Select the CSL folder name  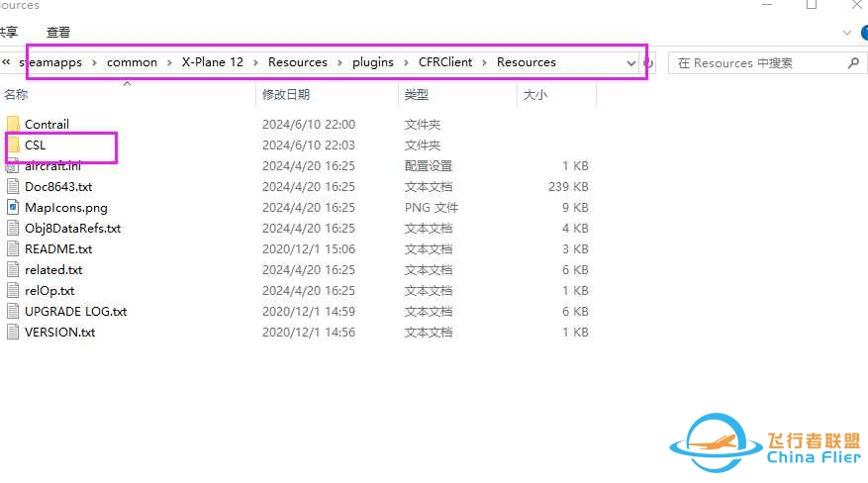35,145
